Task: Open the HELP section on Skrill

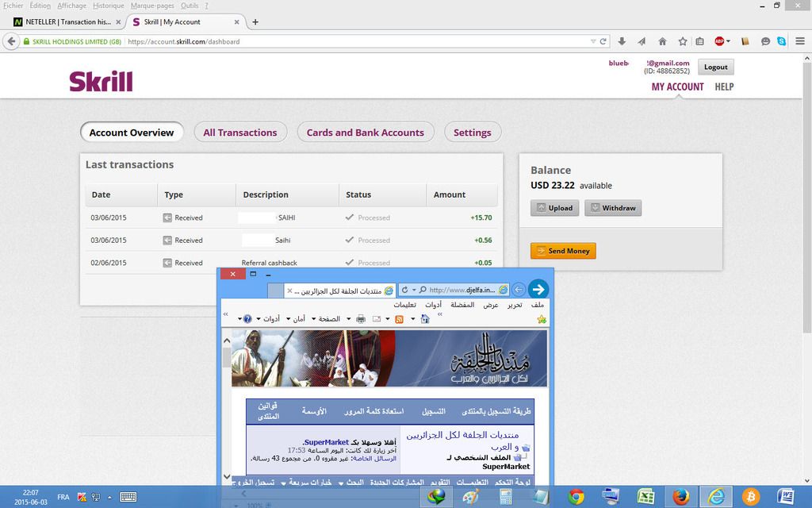Action: pos(724,87)
